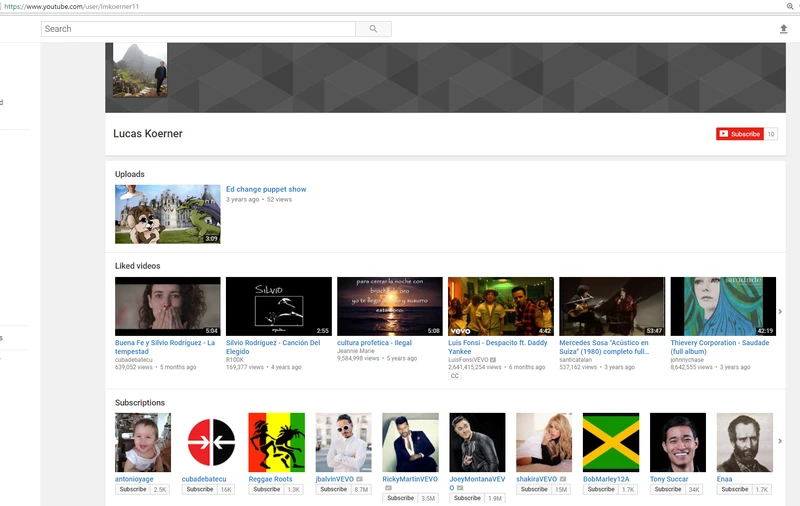
Task: Play cultura profetica Ilegal thumbnail
Action: point(390,306)
